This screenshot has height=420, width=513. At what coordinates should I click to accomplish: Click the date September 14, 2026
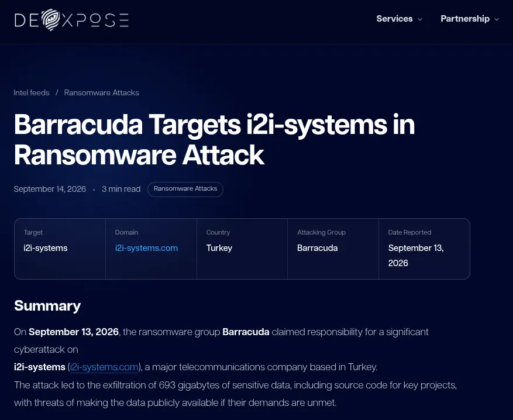click(50, 189)
